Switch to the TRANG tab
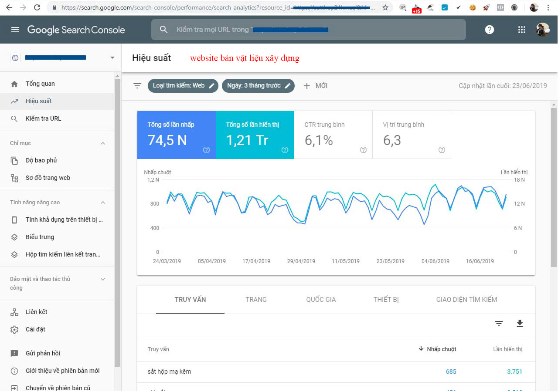Image resolution: width=558 pixels, height=392 pixels. 256,300
